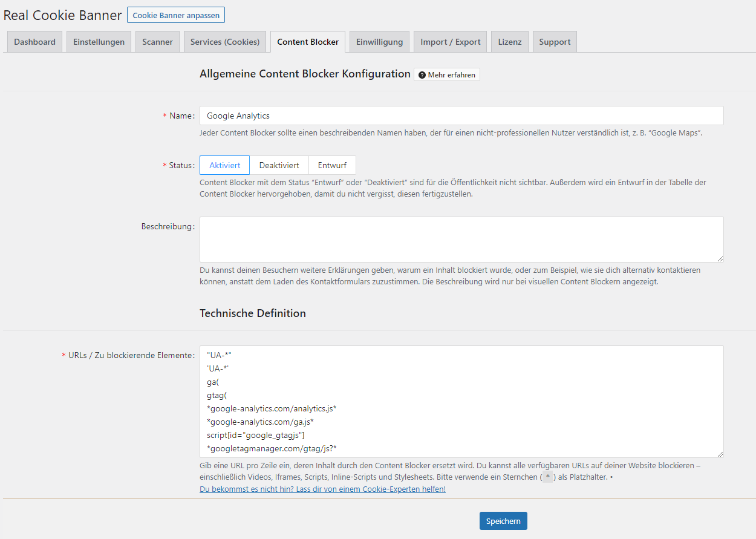Open the Scanner tab
The height and width of the screenshot is (539, 756).
157,42
